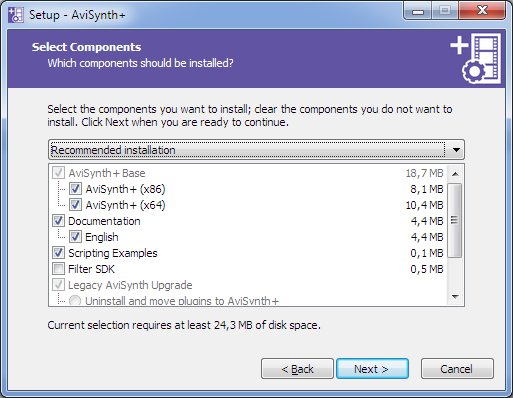Click the AviSynth+ setup icon in title bar

pos(16,15)
